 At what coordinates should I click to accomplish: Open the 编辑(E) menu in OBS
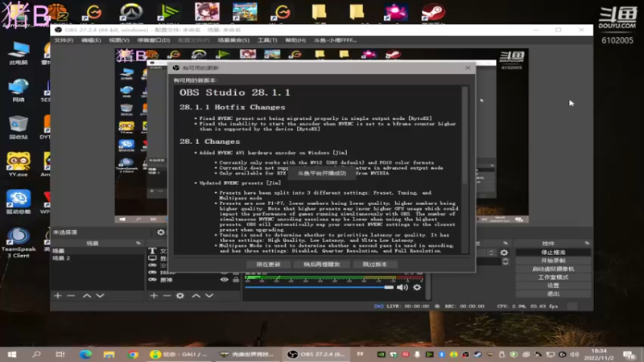(91, 40)
